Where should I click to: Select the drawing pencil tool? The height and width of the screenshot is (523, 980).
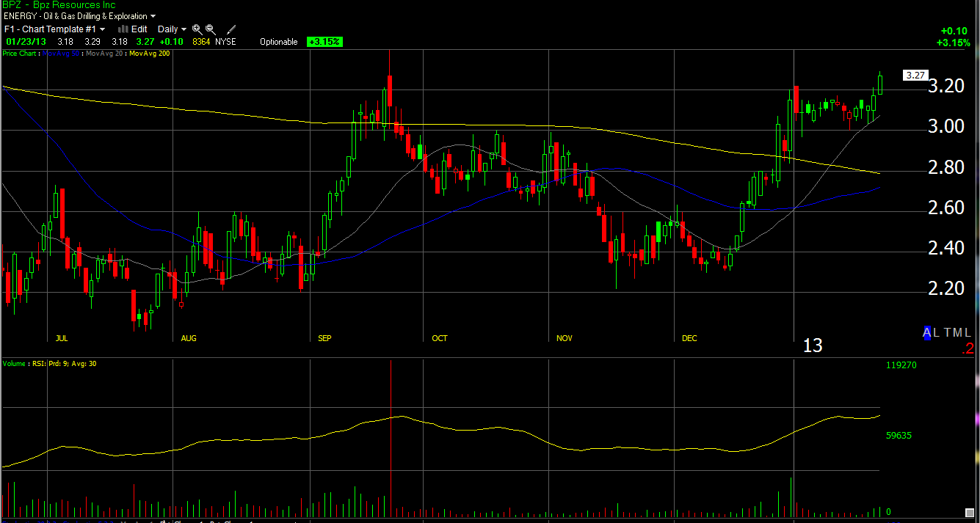point(231,29)
